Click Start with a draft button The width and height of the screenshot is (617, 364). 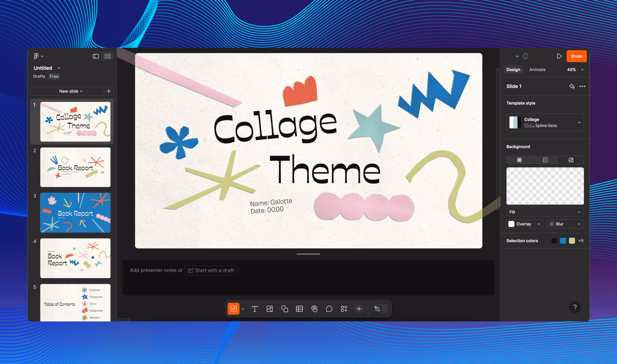click(x=211, y=270)
